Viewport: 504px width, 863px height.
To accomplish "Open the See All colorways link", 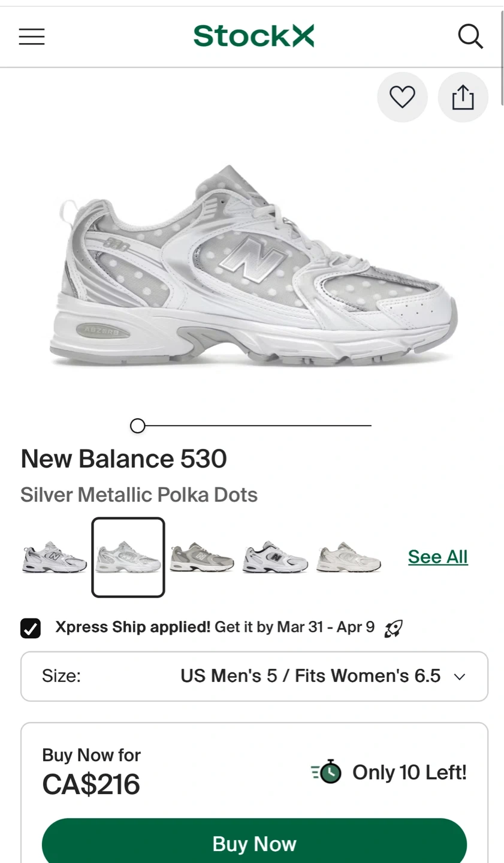I will 437,557.
